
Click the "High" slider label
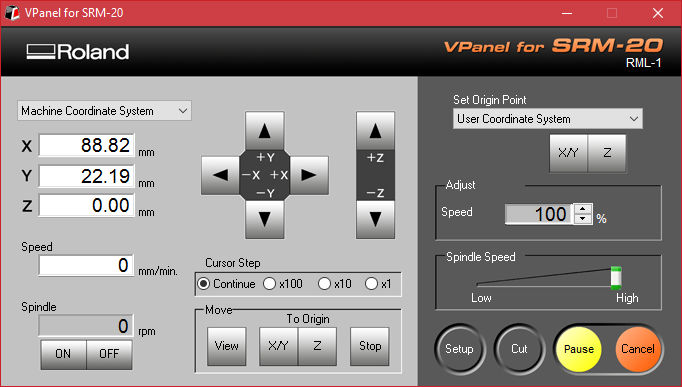coord(627,298)
